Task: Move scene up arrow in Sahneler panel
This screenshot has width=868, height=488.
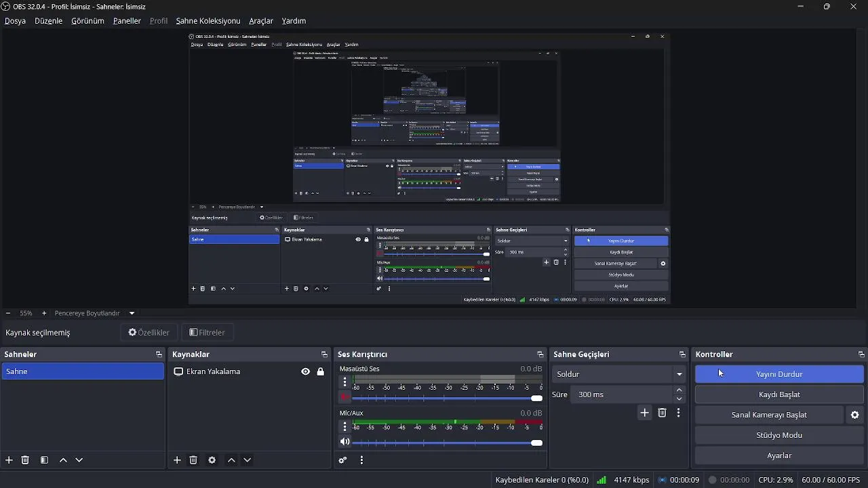Action: click(63, 460)
